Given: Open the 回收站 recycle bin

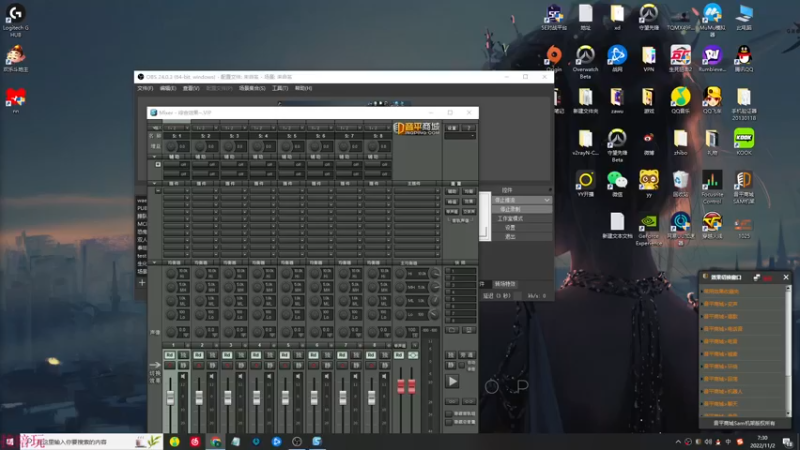Looking at the screenshot, I should click(x=680, y=184).
